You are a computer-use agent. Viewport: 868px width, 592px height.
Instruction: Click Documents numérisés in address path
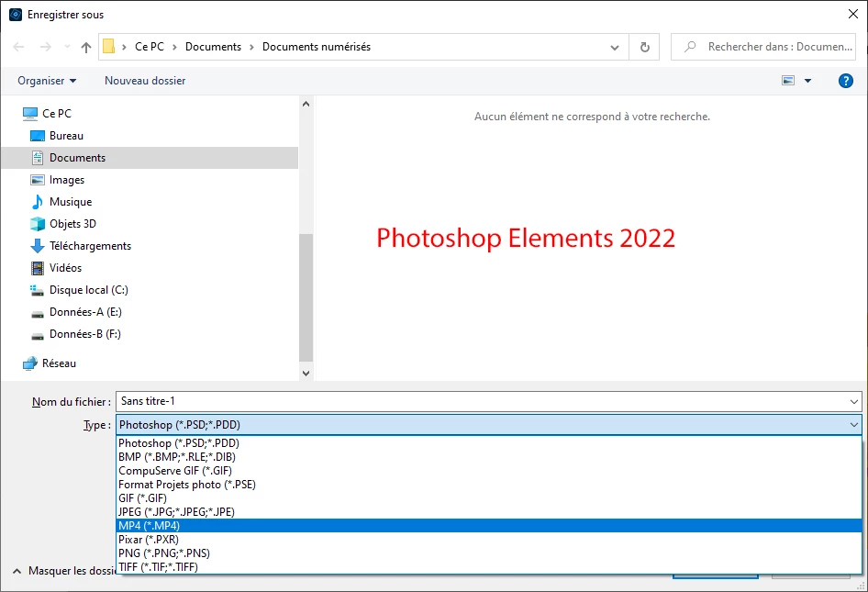click(x=317, y=47)
